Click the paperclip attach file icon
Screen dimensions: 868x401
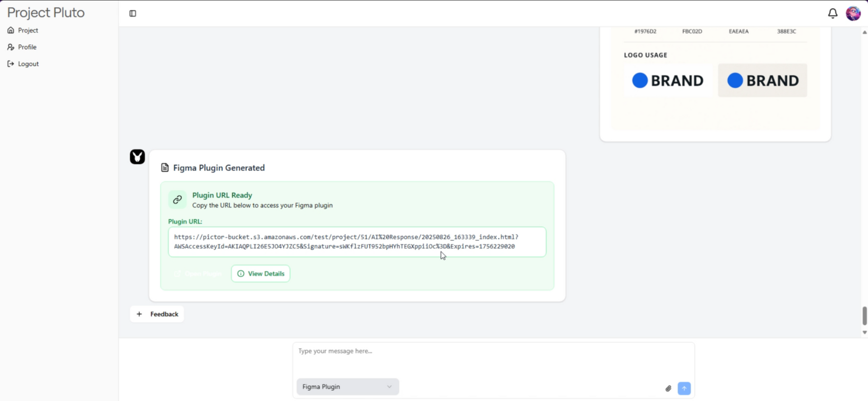coord(668,388)
